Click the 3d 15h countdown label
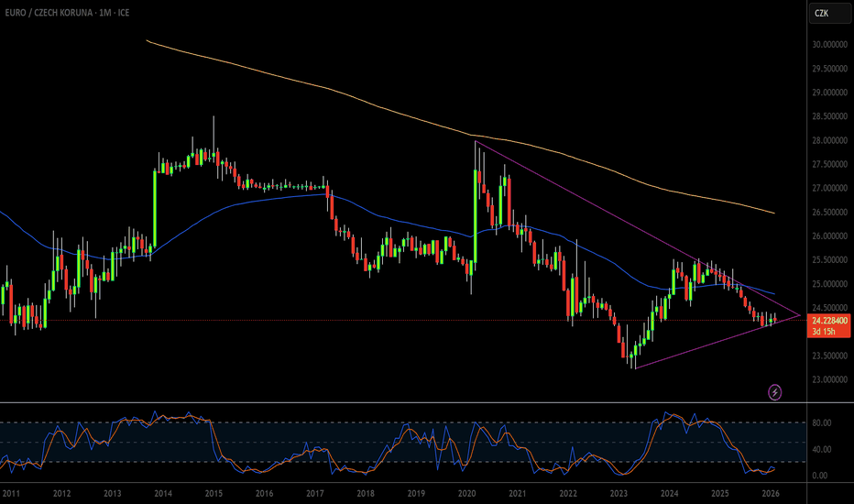The height and width of the screenshot is (504, 854). (823, 332)
